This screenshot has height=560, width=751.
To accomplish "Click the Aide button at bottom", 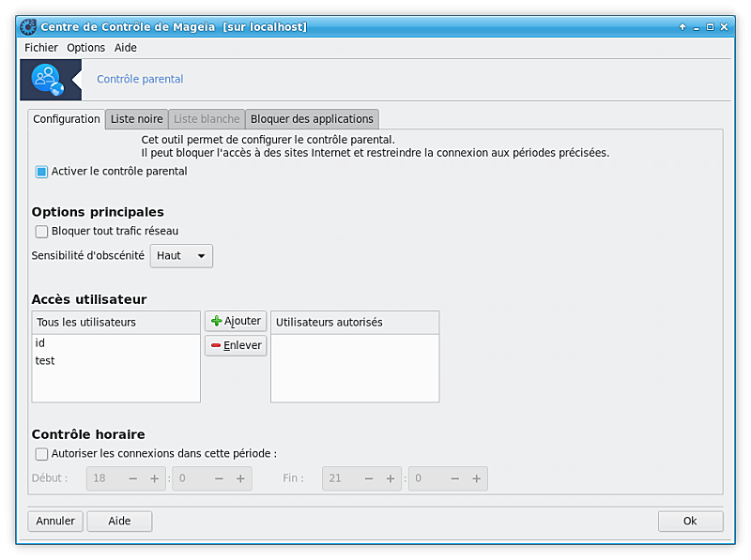I will tap(120, 522).
